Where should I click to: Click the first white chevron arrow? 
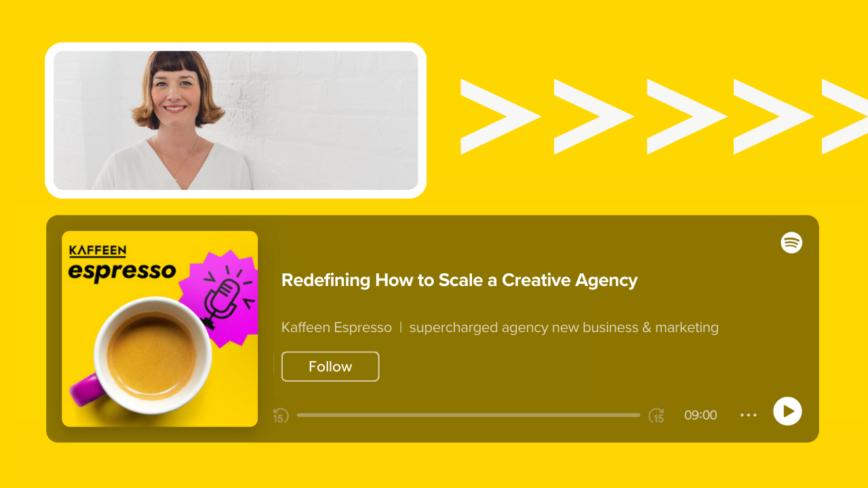[x=500, y=117]
